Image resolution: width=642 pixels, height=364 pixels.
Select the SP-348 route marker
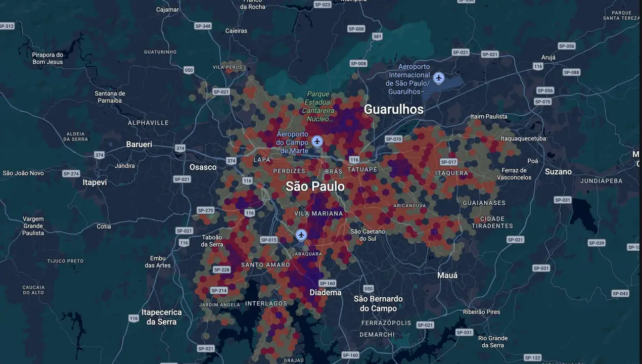(203, 26)
